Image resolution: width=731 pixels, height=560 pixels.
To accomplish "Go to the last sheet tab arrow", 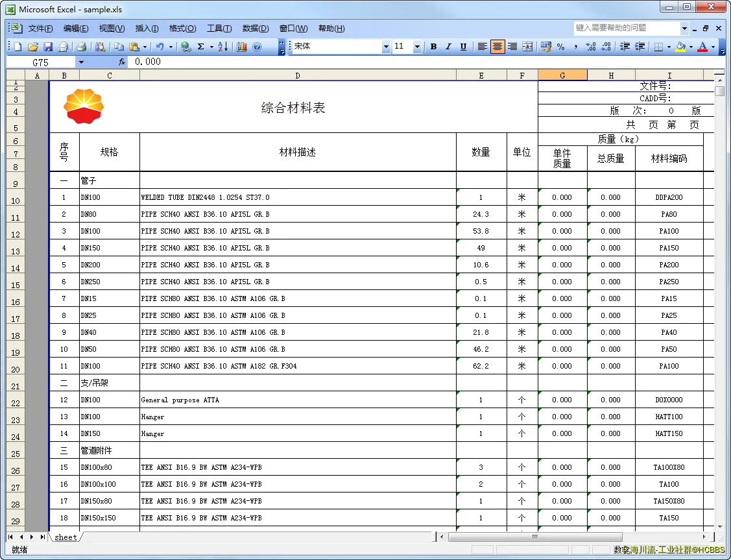I will pyautogui.click(x=42, y=537).
